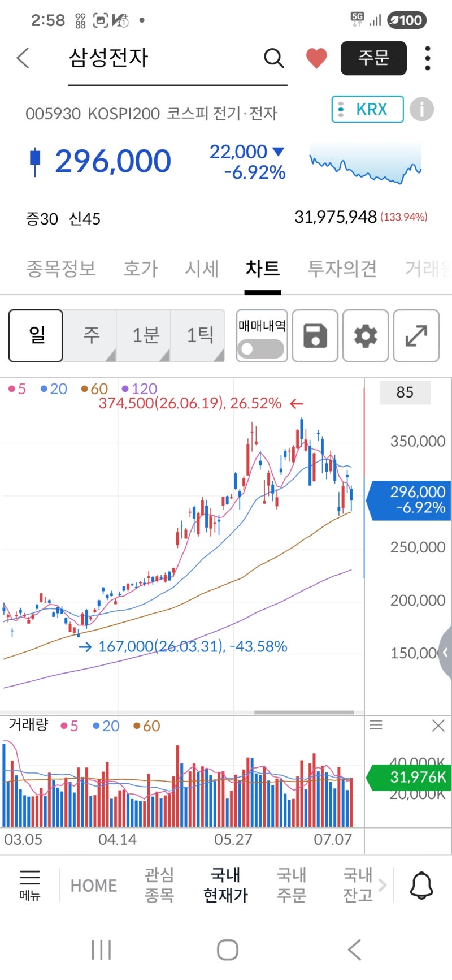This screenshot has width=452, height=980.
Task: Switch to the 호가 tab
Action: pos(141,269)
